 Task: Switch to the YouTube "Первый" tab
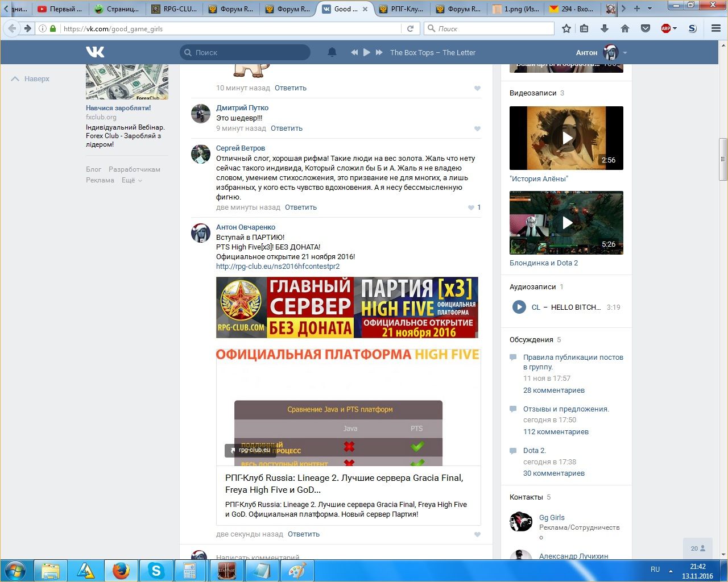(x=59, y=9)
